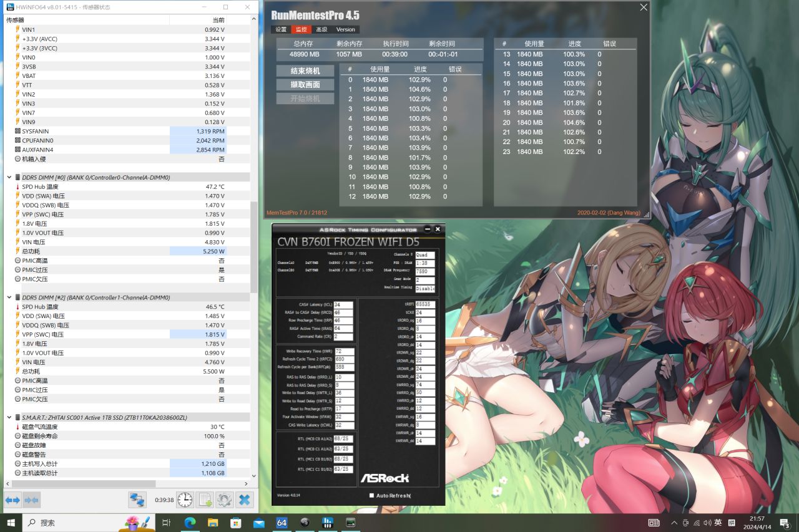This screenshot has width=799, height=532.
Task: Launch Microsoft Edge from the taskbar
Action: click(x=190, y=523)
